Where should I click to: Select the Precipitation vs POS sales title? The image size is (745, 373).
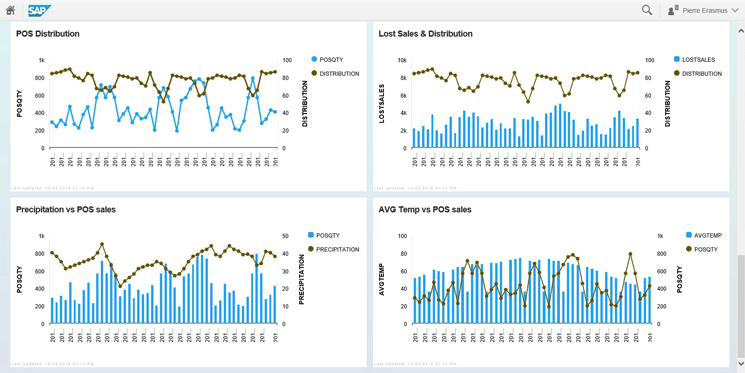pyautogui.click(x=66, y=209)
